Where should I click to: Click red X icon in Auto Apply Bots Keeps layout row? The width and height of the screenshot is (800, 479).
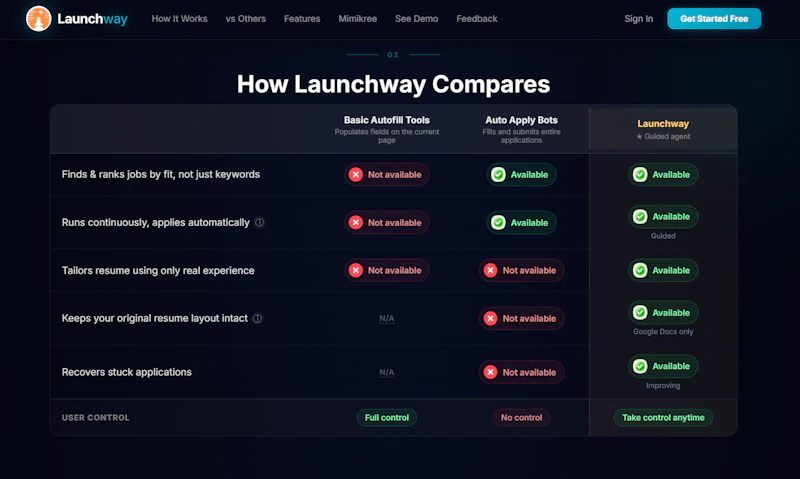(x=490, y=318)
